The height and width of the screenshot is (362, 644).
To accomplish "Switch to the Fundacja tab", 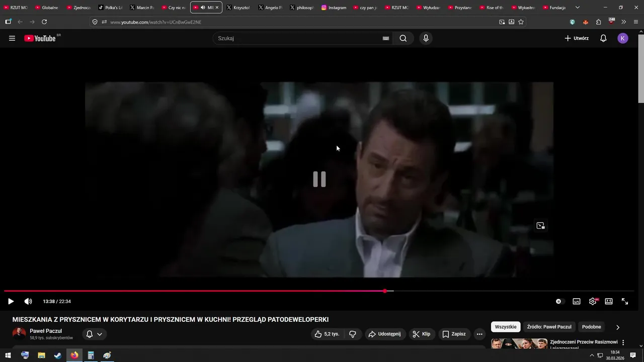I will tap(555, 8).
